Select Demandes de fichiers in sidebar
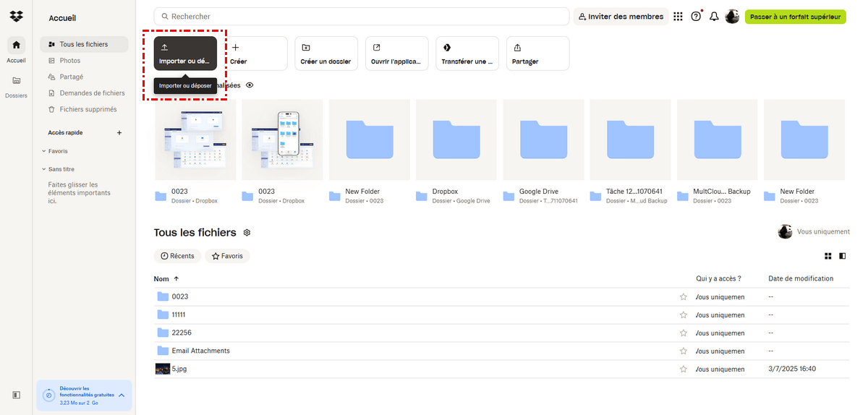The height and width of the screenshot is (415, 868). 84,93
